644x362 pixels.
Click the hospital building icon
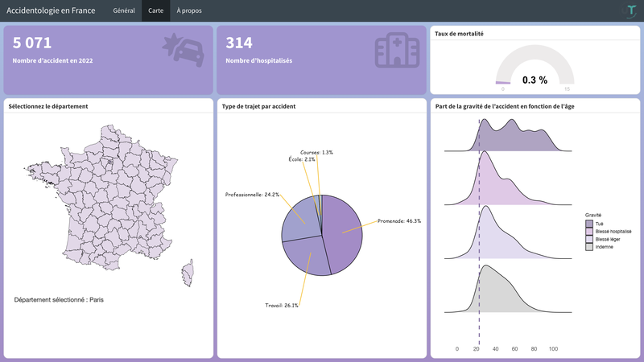397,51
